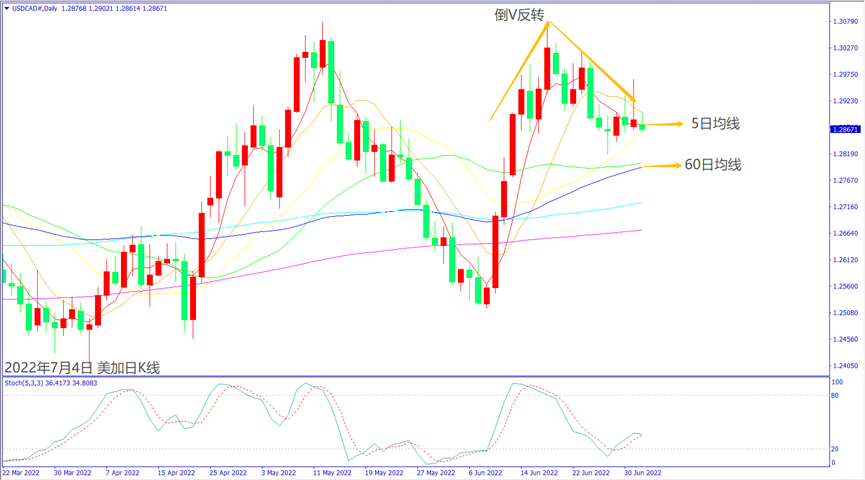Click the 11 May 2022 date label
This screenshot has height=480, width=865.
click(332, 472)
